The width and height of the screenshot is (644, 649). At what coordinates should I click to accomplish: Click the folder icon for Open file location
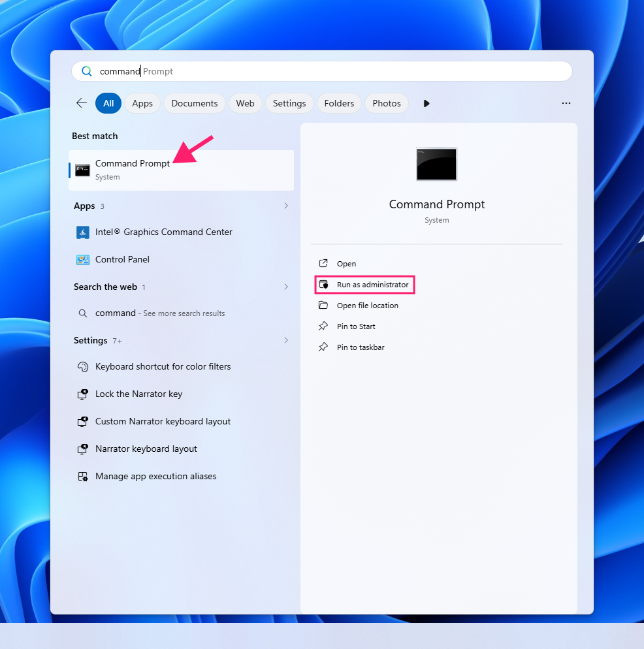[323, 305]
